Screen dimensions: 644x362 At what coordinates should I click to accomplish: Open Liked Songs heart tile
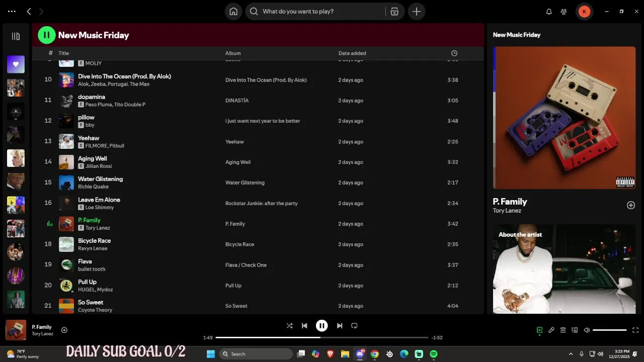pos(16,64)
